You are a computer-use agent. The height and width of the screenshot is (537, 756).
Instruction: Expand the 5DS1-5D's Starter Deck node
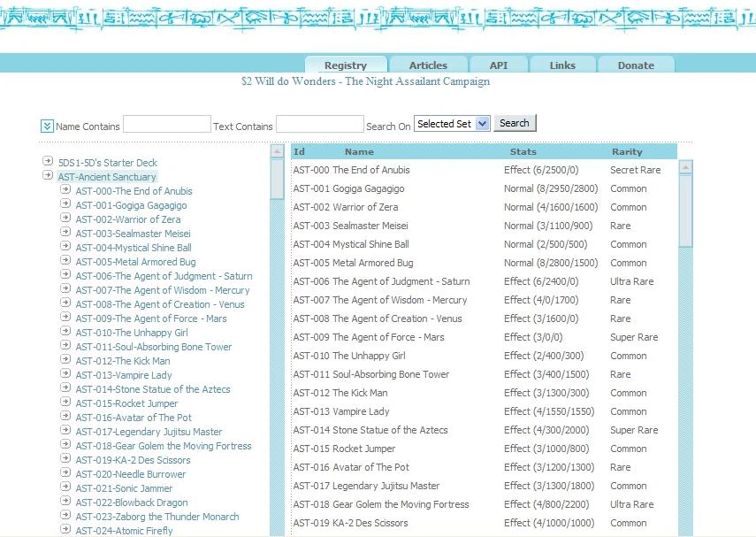click(47, 161)
